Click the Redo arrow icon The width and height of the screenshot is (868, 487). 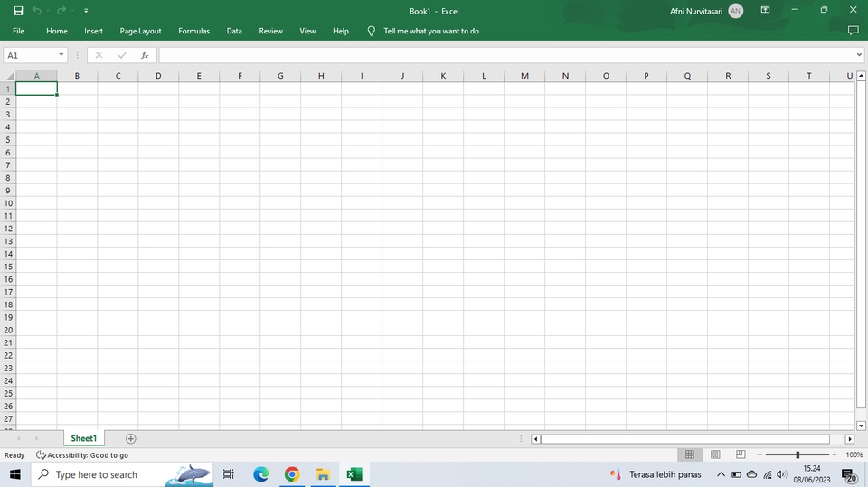tap(61, 11)
